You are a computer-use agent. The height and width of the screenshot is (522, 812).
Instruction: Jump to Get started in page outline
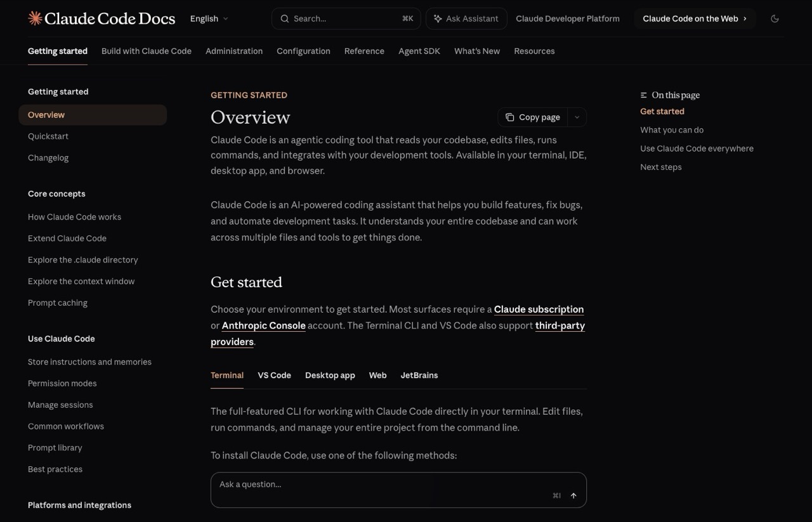click(x=662, y=112)
